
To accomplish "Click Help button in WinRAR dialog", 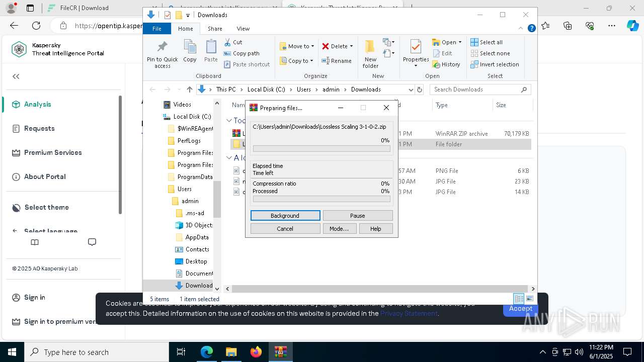I will coord(376,229).
